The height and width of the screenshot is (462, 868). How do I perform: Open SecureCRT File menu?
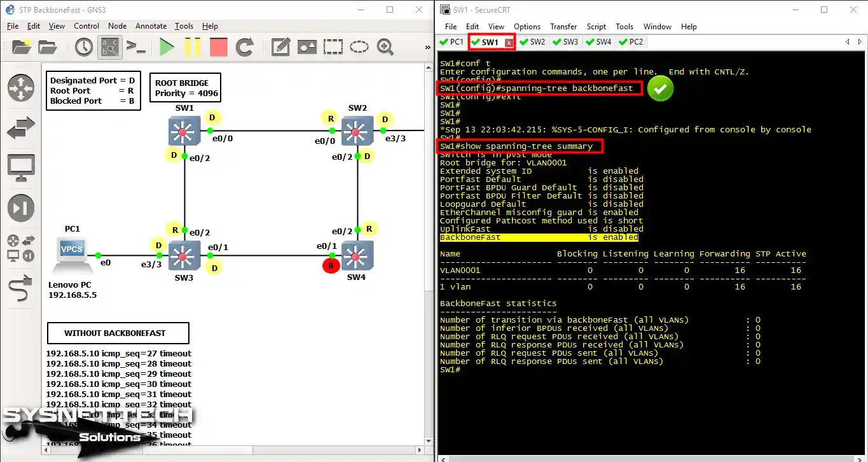(451, 27)
